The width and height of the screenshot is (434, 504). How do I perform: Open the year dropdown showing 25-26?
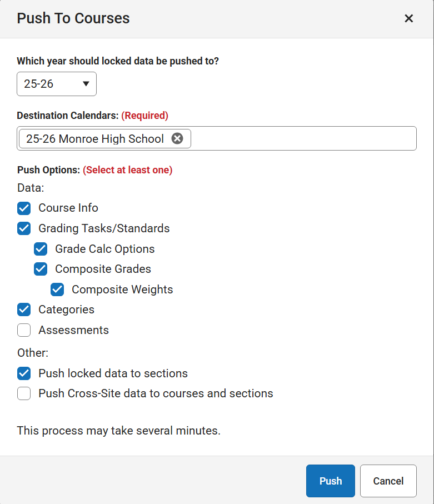tap(57, 84)
